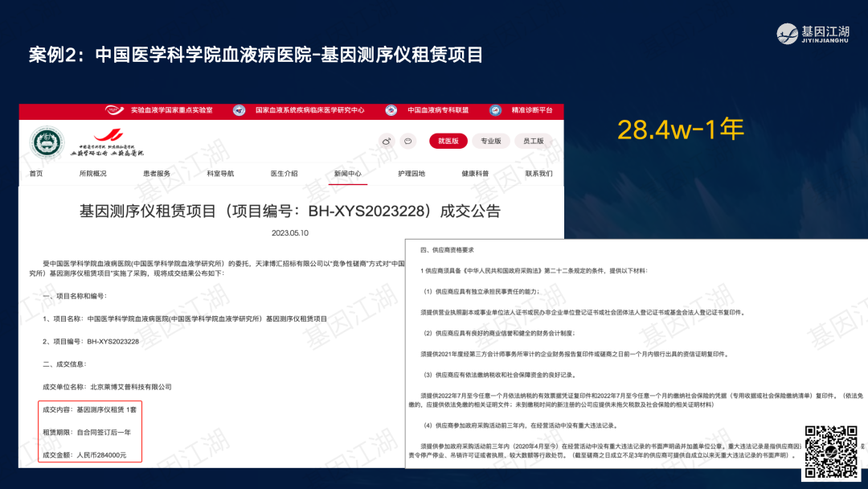Image resolution: width=868 pixels, height=489 pixels.
Task: Open 医生介绍 in the navigation bar
Action: 284,174
